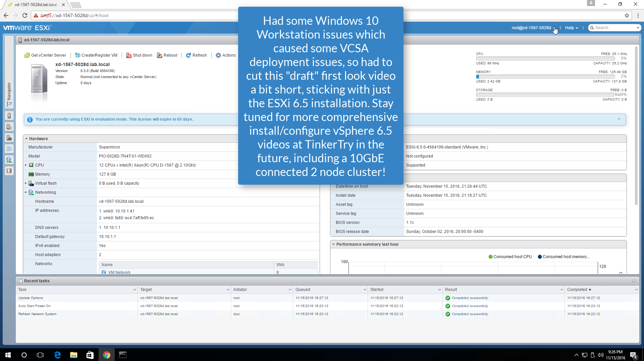Collapse Performance summary last hour panel
The width and height of the screenshot is (644, 361).
(x=334, y=244)
